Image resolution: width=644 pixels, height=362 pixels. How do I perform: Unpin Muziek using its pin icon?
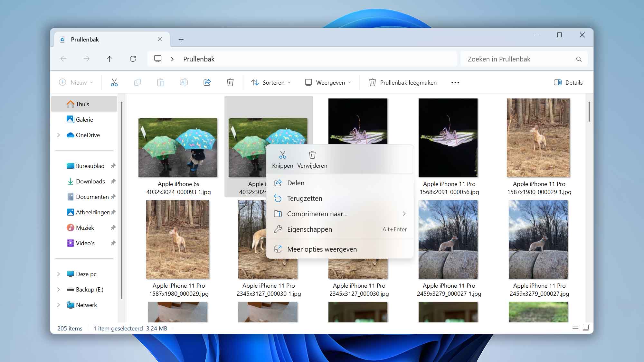click(x=113, y=228)
